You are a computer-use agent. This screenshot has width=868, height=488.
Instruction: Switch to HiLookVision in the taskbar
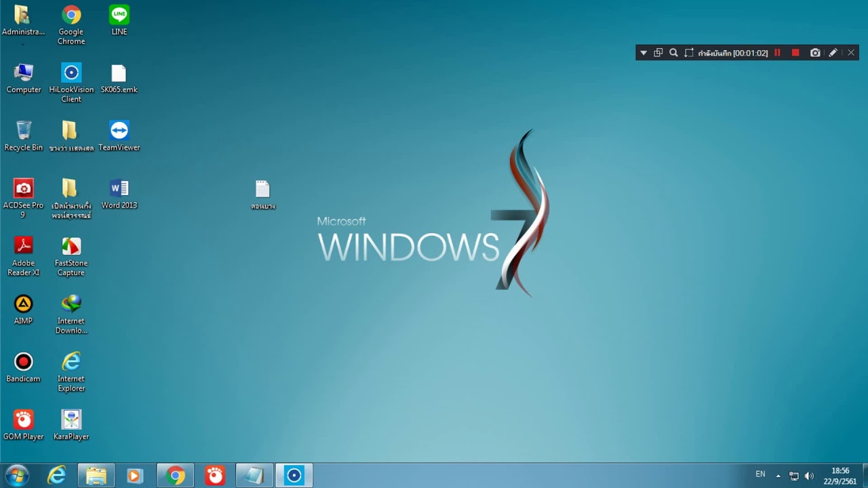294,476
